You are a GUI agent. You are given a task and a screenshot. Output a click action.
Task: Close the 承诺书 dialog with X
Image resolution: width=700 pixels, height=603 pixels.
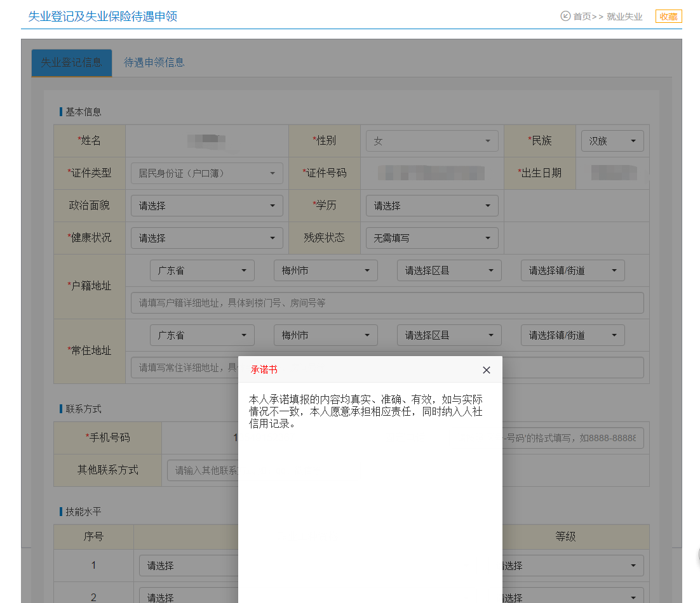(x=487, y=370)
